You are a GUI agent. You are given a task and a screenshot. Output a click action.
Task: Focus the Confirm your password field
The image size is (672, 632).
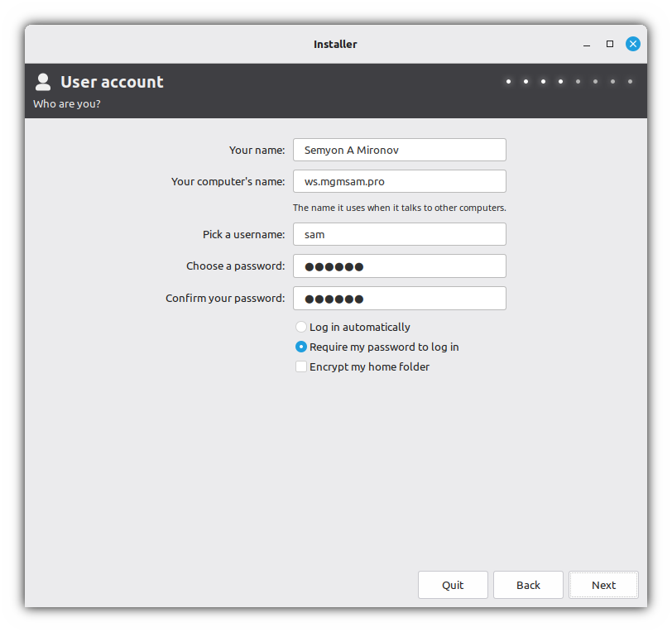pos(399,298)
